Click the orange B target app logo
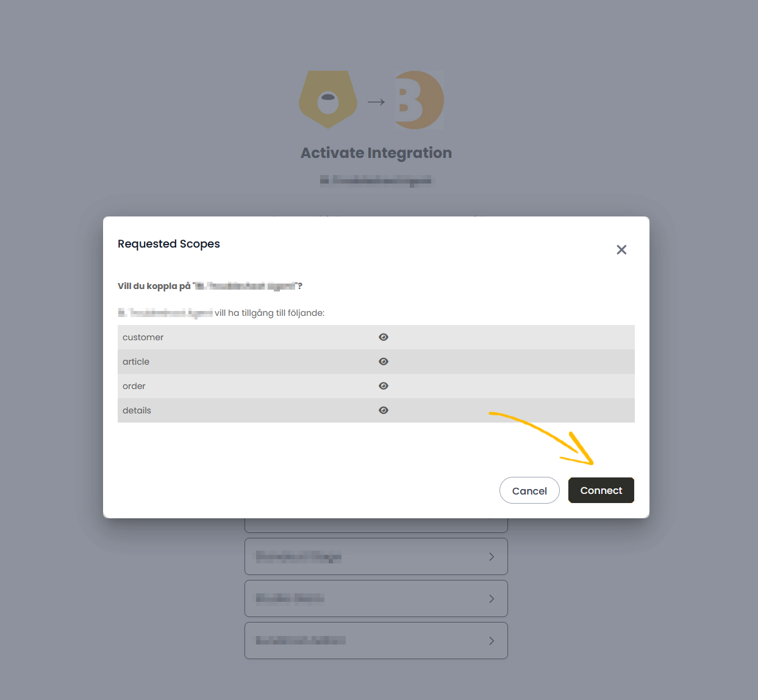The image size is (758, 700). 418,101
